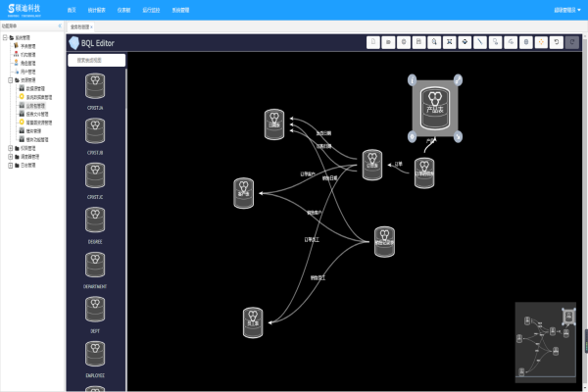Viewport: 588px width, 392px height.
Task: Click the 销售员工 relation label
Action: pos(318,278)
